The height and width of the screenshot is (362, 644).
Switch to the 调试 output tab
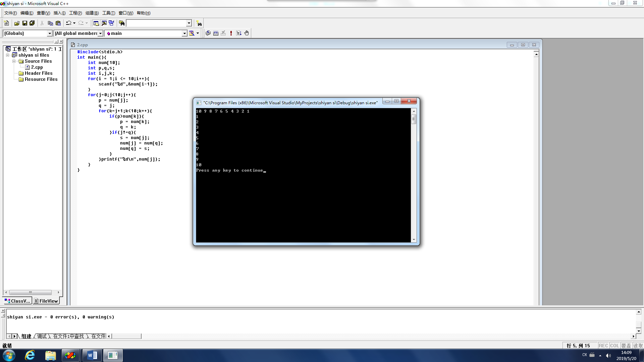click(x=42, y=336)
